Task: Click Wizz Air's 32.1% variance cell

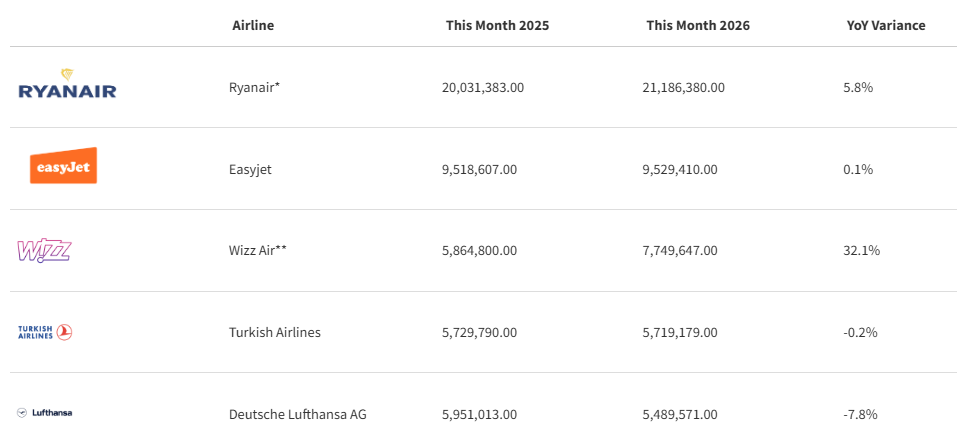Action: [x=861, y=250]
